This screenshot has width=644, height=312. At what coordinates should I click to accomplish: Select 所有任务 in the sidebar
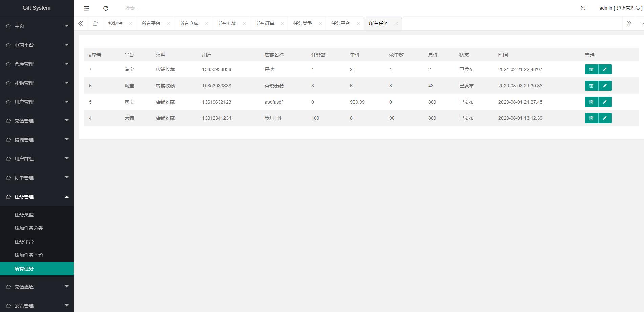coord(37,269)
